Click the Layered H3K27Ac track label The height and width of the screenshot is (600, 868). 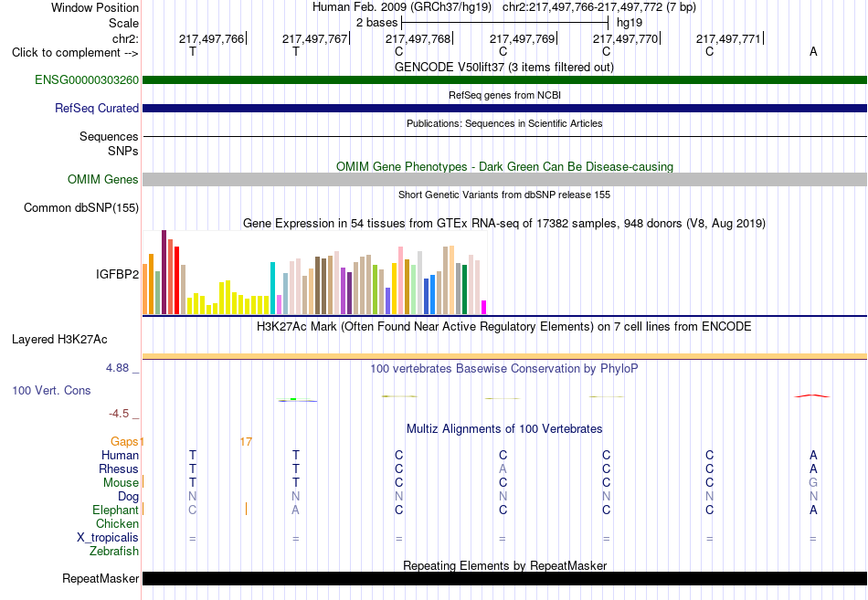point(59,340)
